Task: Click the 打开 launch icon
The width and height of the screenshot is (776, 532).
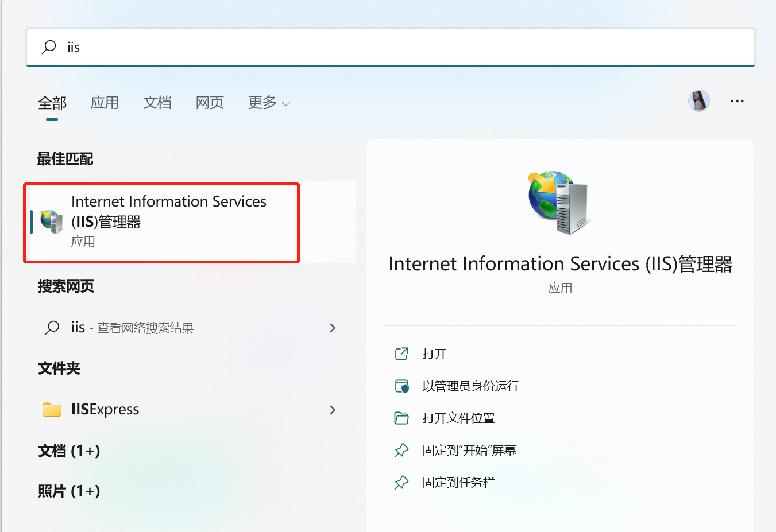Action: pyautogui.click(x=401, y=354)
